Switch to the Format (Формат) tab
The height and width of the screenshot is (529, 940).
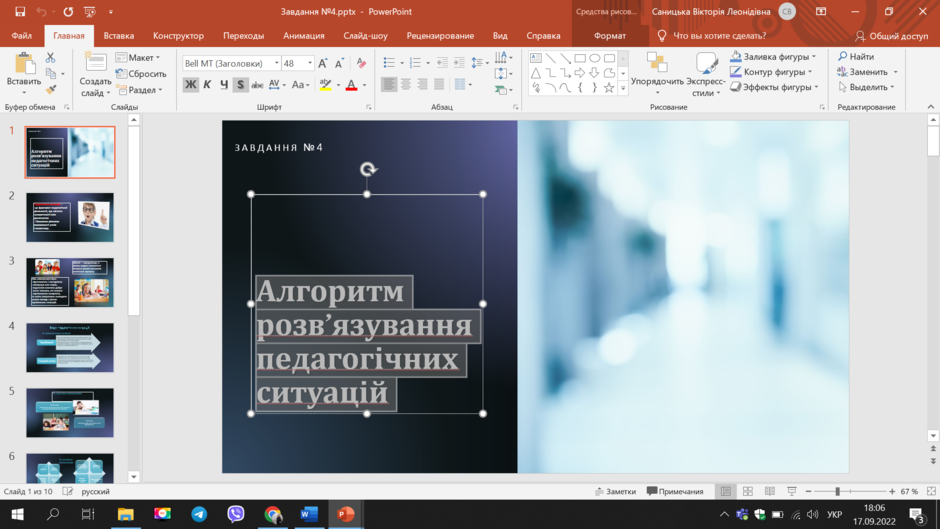[610, 35]
